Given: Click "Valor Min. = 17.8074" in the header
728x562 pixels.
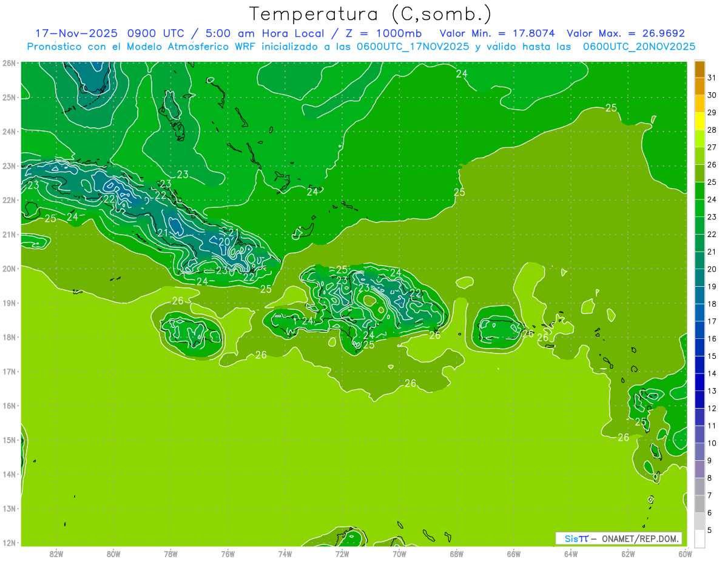Looking at the screenshot, I should coord(497,33).
